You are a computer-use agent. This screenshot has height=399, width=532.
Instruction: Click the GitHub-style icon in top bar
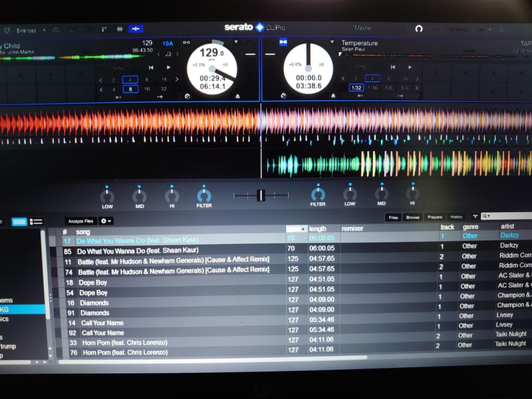pos(419,29)
